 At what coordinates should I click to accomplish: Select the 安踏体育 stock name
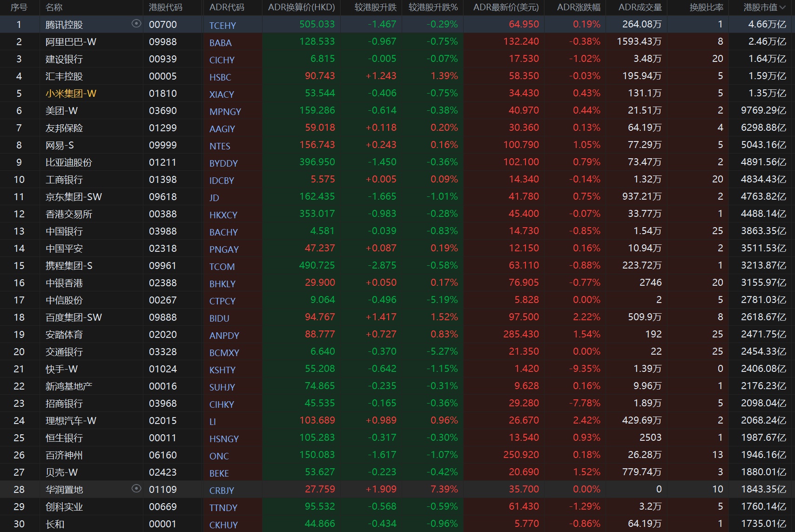pos(64,335)
